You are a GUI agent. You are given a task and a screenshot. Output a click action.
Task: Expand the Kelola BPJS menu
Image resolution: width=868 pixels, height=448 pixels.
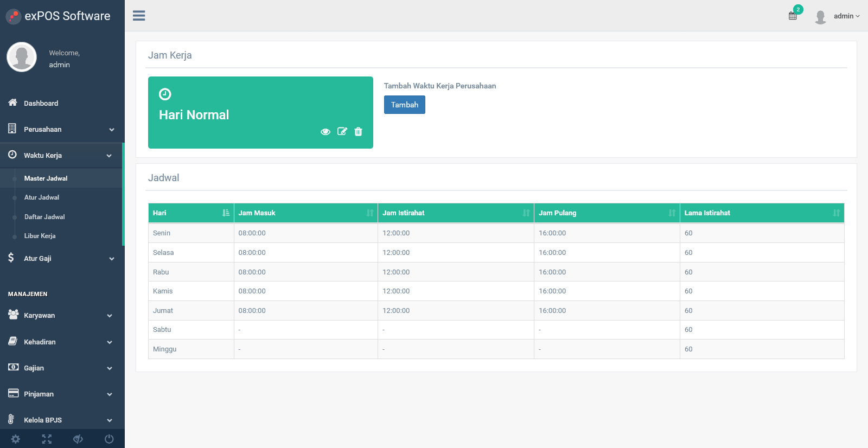coord(62,420)
